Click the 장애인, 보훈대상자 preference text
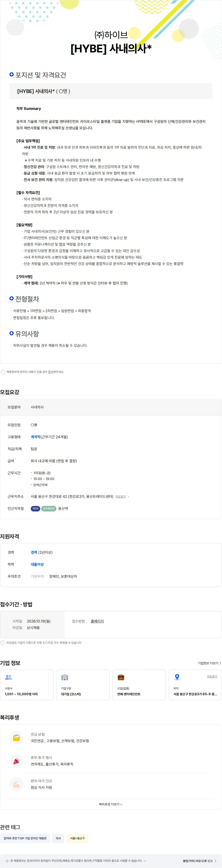Image resolution: width=222 pixels, height=868 pixels. tap(63, 577)
